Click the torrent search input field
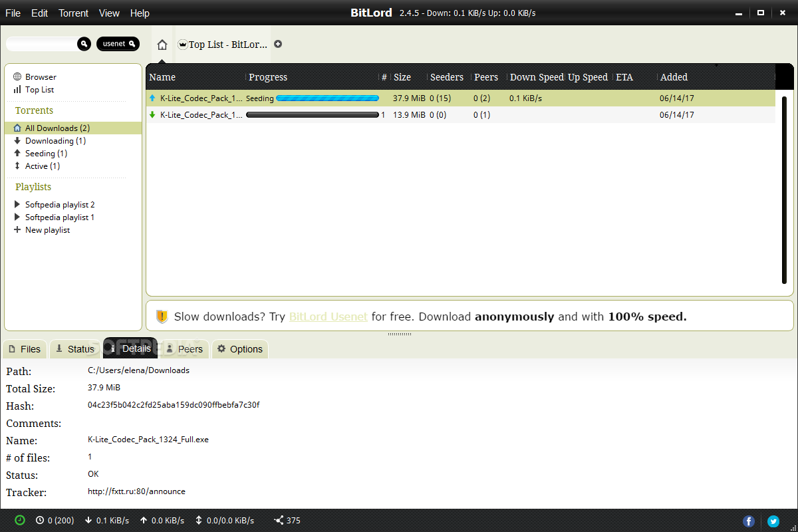Image resolution: width=798 pixels, height=532 pixels. (43, 44)
